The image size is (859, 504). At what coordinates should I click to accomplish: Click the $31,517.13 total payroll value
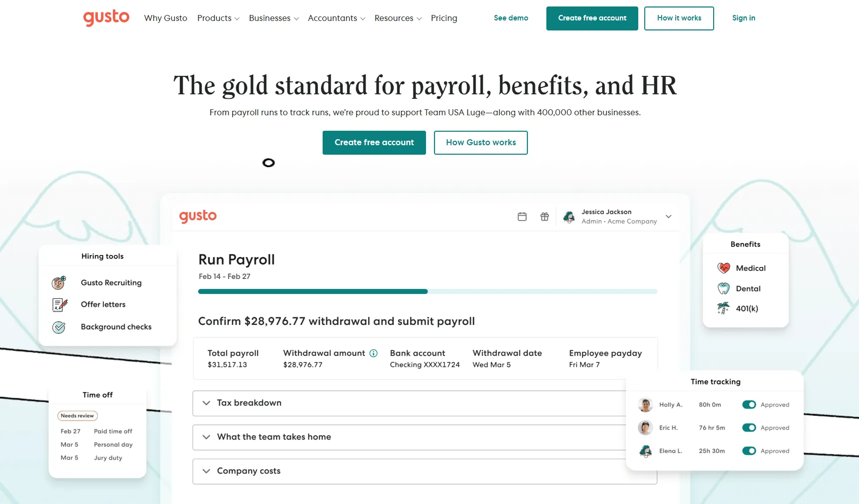[x=227, y=365]
